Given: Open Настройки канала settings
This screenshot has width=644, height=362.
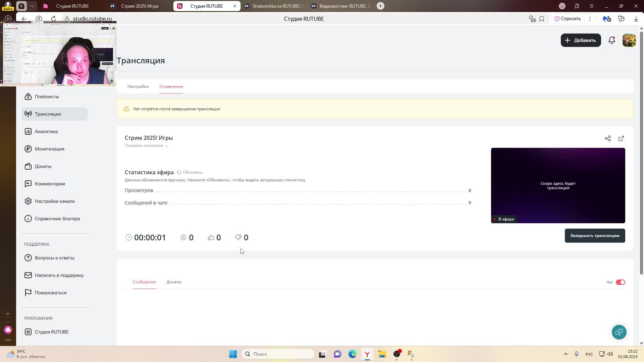Looking at the screenshot, I should pyautogui.click(x=54, y=201).
